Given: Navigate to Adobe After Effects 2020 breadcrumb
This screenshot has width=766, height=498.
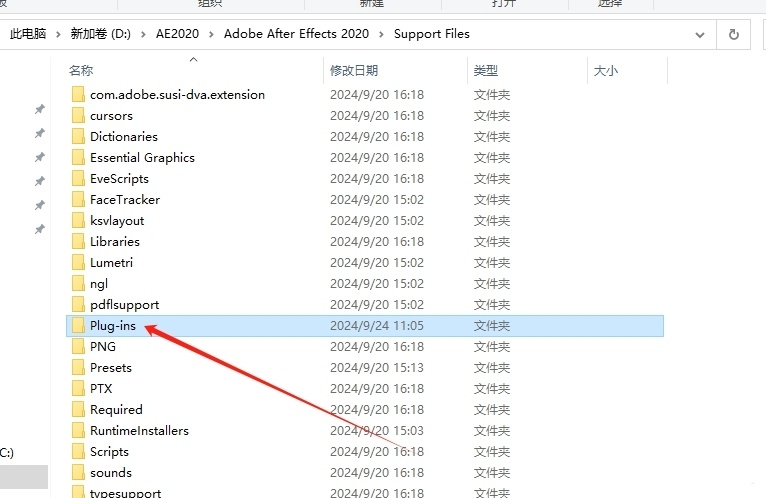Looking at the screenshot, I should click(296, 34).
